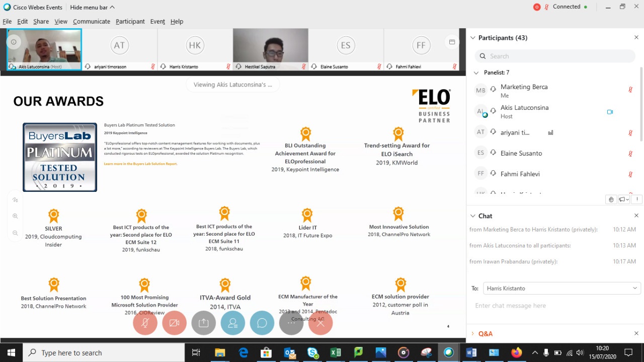Change video strip layout icon

coord(452,42)
